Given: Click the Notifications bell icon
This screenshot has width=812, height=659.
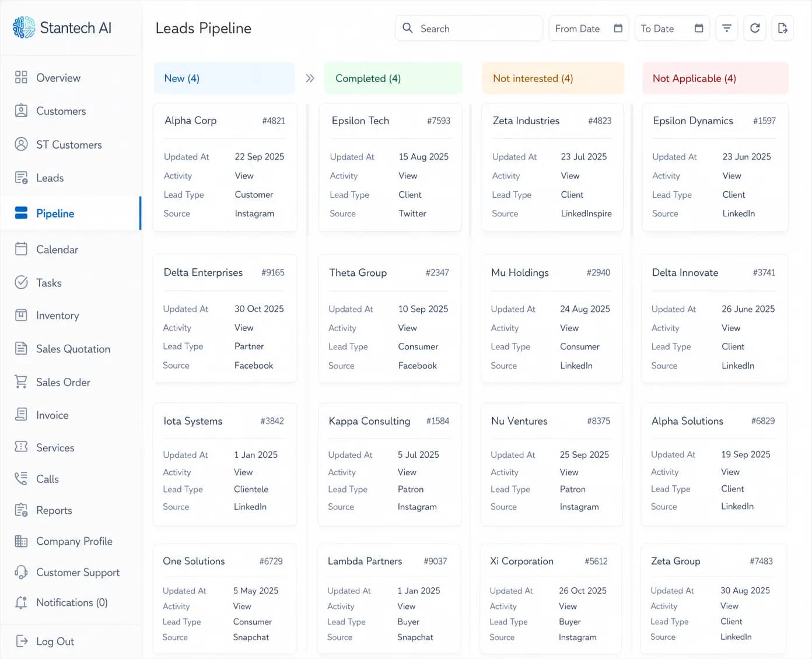Looking at the screenshot, I should [21, 602].
